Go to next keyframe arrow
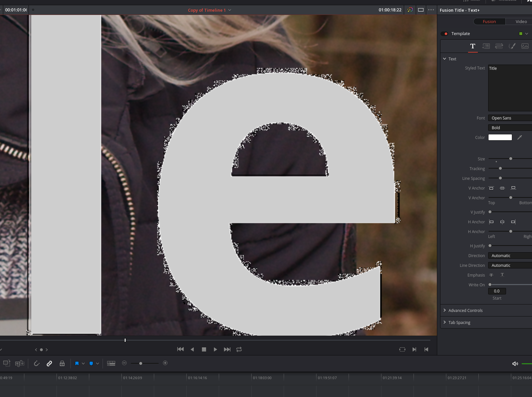Screen dimensions: 532x397 (47, 350)
